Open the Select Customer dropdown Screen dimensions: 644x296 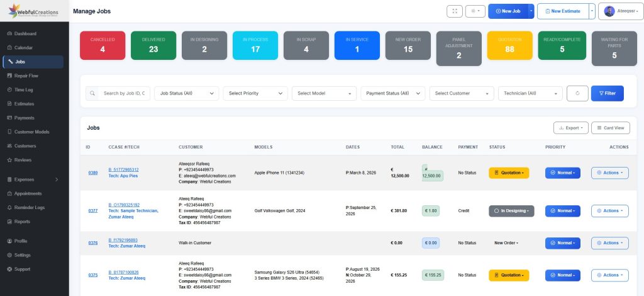[x=462, y=93]
